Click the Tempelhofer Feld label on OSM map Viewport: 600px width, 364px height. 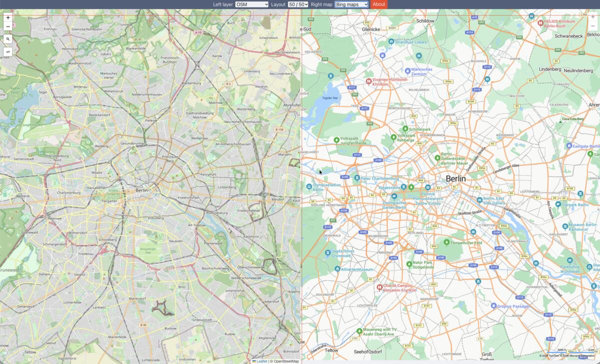point(147,250)
